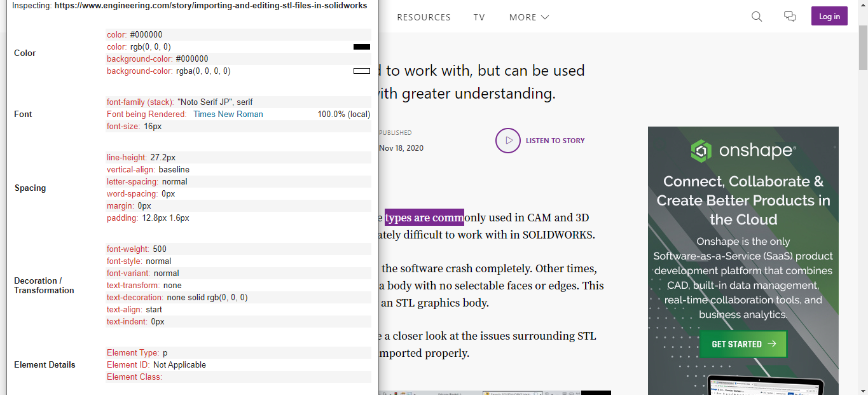Click the highlighted "types are comm" text
Screen dimensions: 868x395
point(424,218)
